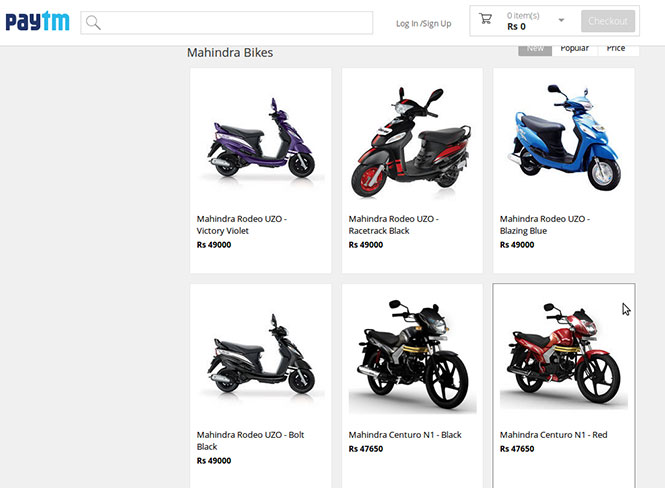Click Rs 49000 price under Blazing Blue
Viewport: 665px width, 488px height.
click(x=517, y=245)
